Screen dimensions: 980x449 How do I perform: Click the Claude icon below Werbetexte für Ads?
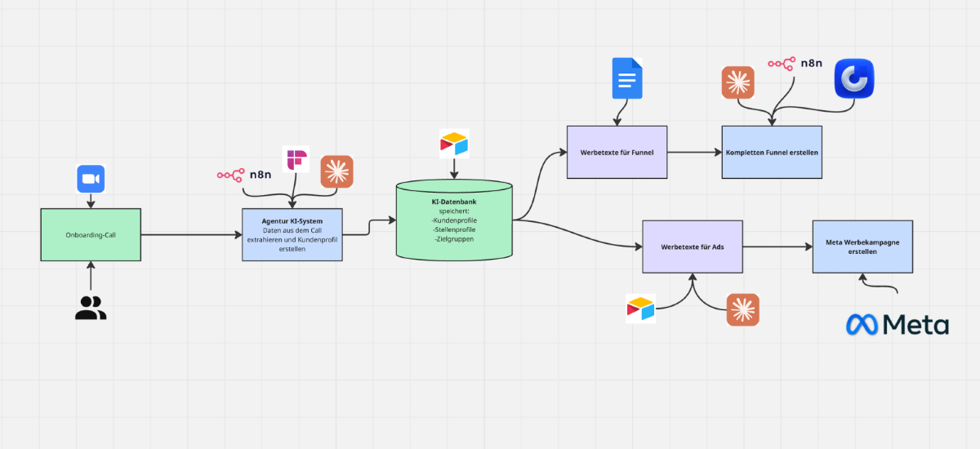coord(743,310)
